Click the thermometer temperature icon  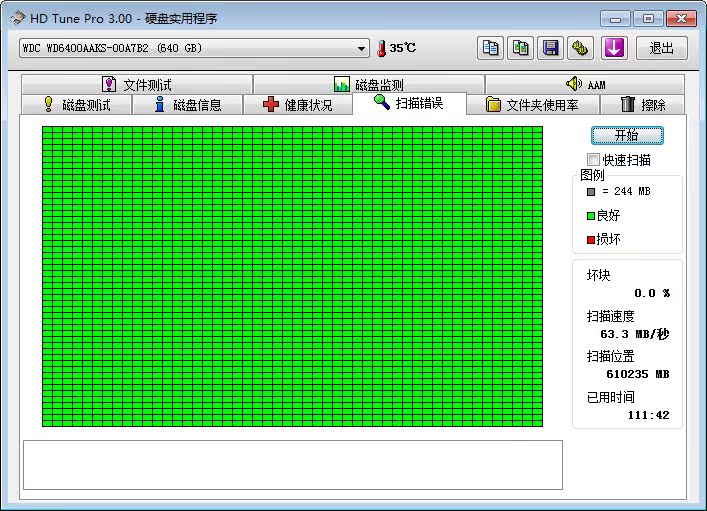(381, 48)
